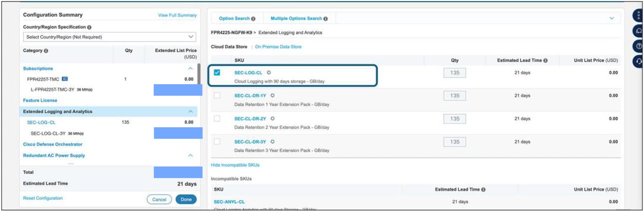Check the SEC-CL-DR-3Y checkbox
The height and width of the screenshot is (212, 644).
[x=217, y=142]
